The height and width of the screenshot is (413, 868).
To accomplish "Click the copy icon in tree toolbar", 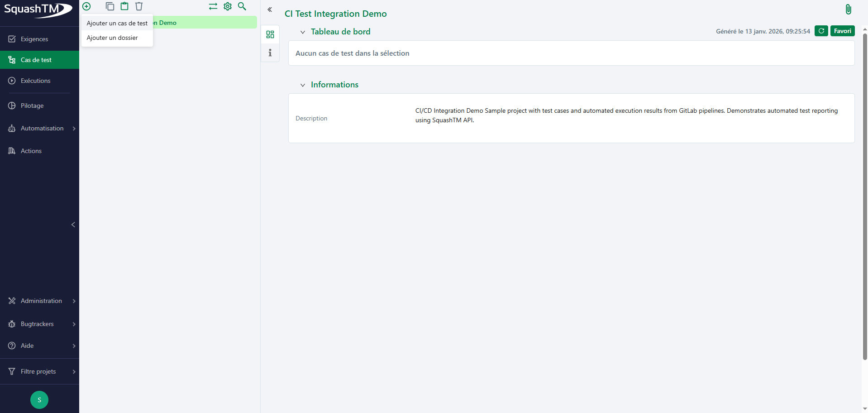I will pos(110,6).
